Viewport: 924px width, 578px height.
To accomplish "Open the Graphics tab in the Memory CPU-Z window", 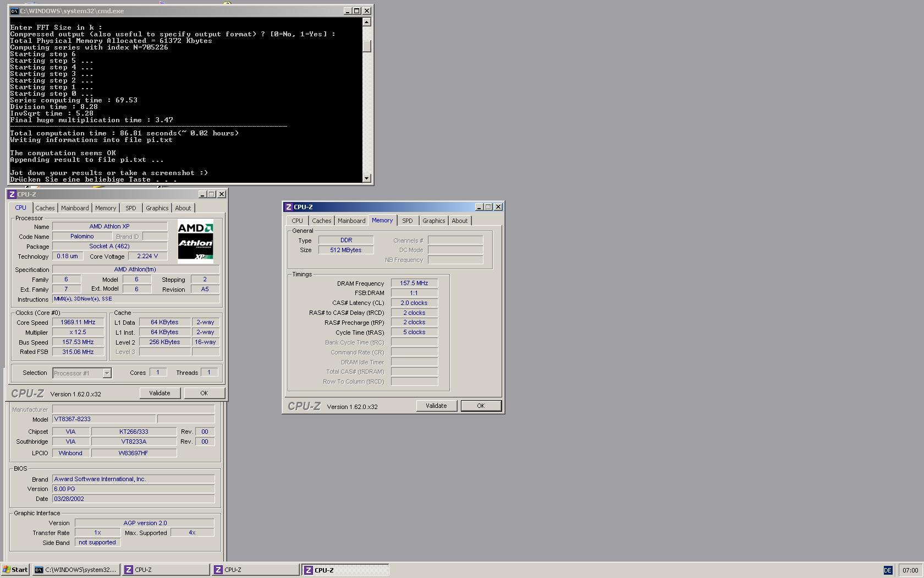I will point(433,221).
